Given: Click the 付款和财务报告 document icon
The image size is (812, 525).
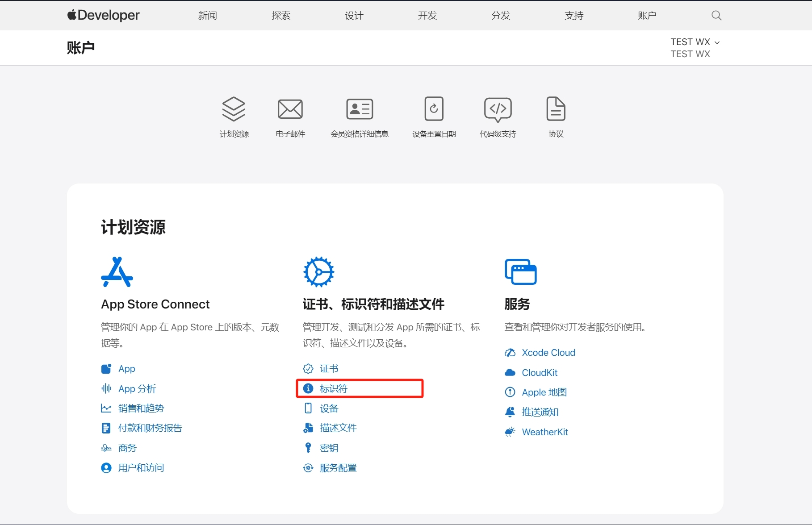Looking at the screenshot, I should point(106,428).
